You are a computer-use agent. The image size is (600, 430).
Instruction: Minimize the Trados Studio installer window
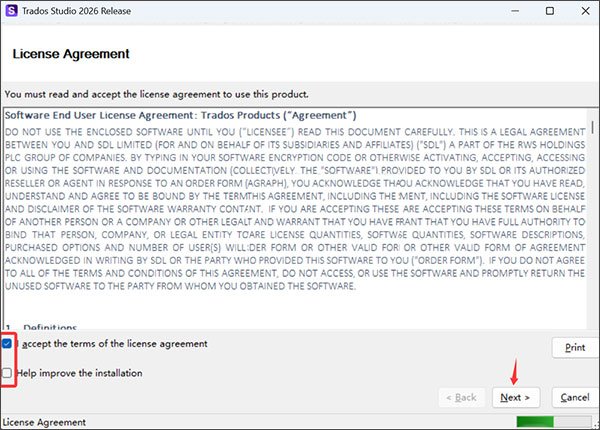(515, 11)
